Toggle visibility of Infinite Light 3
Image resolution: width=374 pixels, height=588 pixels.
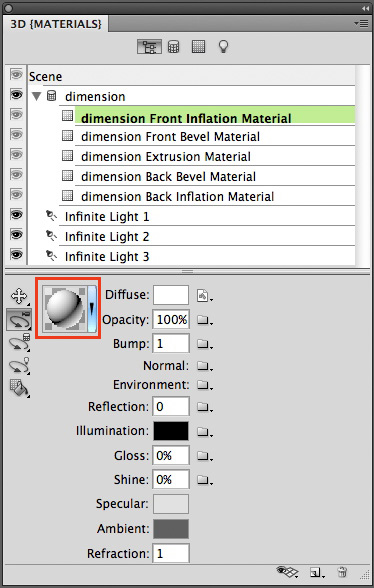click(x=16, y=255)
